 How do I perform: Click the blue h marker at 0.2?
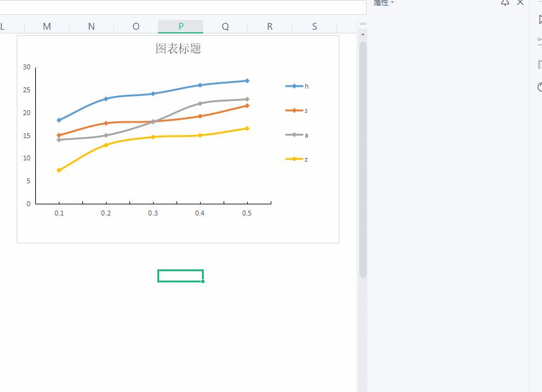(106, 98)
